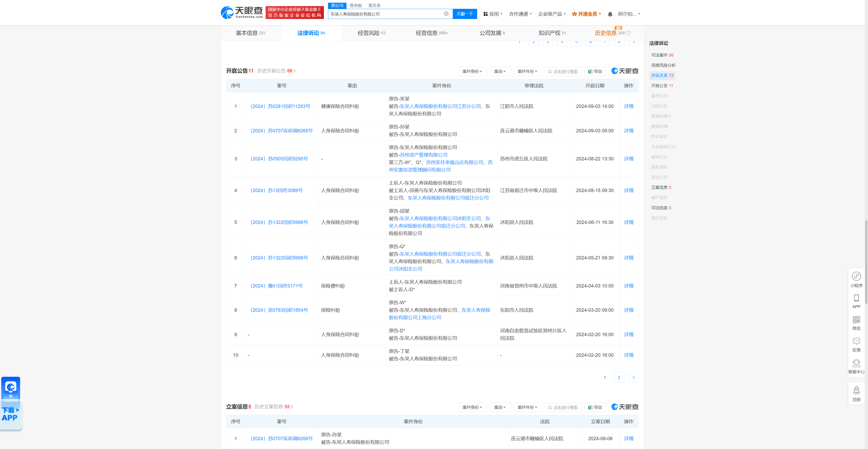
Task: View 详情 for 立案信息 row 2024-08-08
Action: click(628, 439)
